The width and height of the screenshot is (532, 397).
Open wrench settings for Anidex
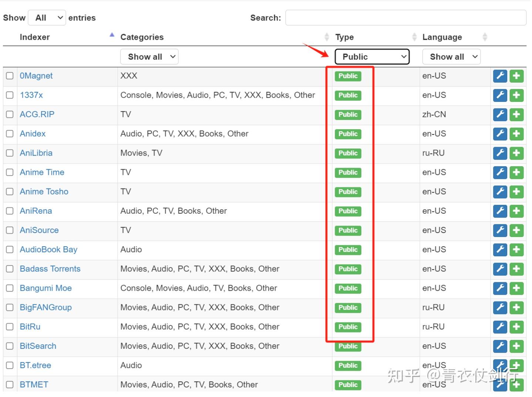point(500,134)
